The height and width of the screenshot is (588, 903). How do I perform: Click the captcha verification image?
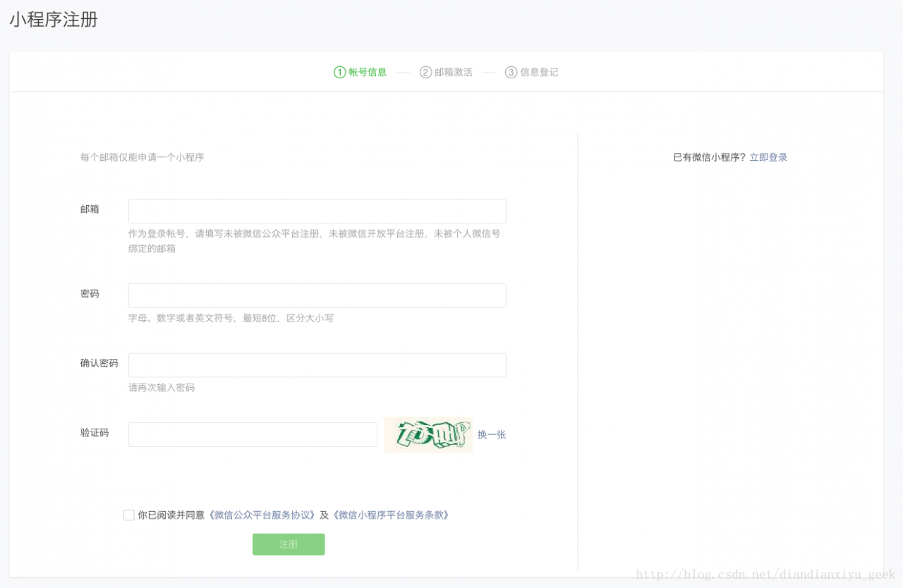428,434
